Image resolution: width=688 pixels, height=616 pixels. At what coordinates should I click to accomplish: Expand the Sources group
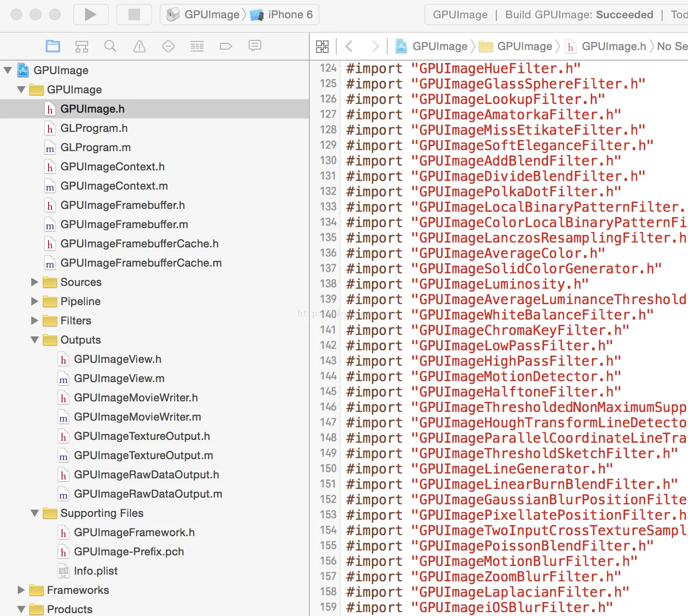[x=35, y=282]
